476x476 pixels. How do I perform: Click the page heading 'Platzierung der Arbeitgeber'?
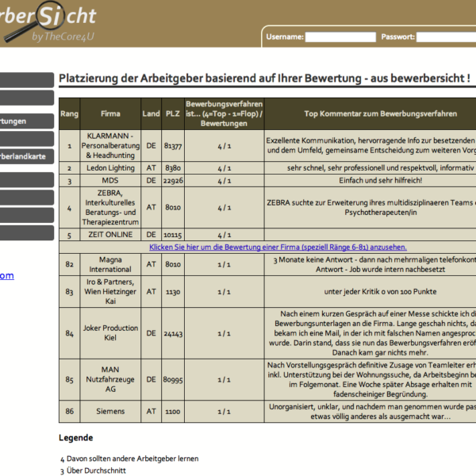coord(264,78)
